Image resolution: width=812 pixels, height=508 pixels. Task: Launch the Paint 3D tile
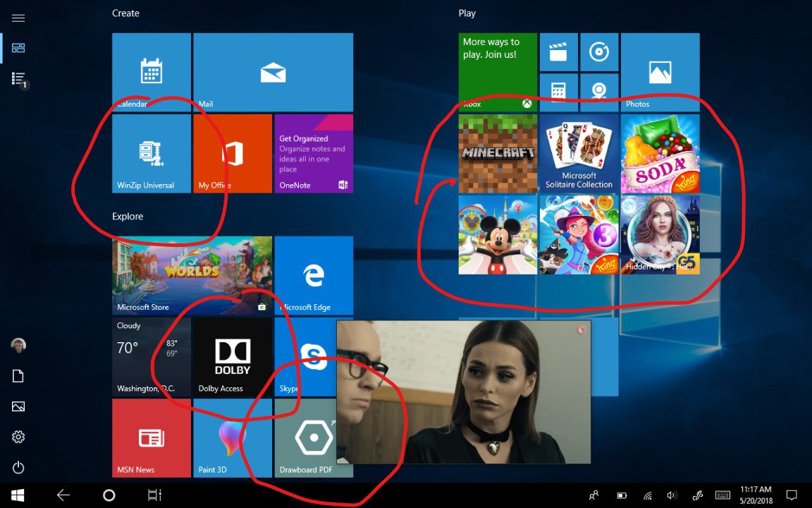coord(233,438)
